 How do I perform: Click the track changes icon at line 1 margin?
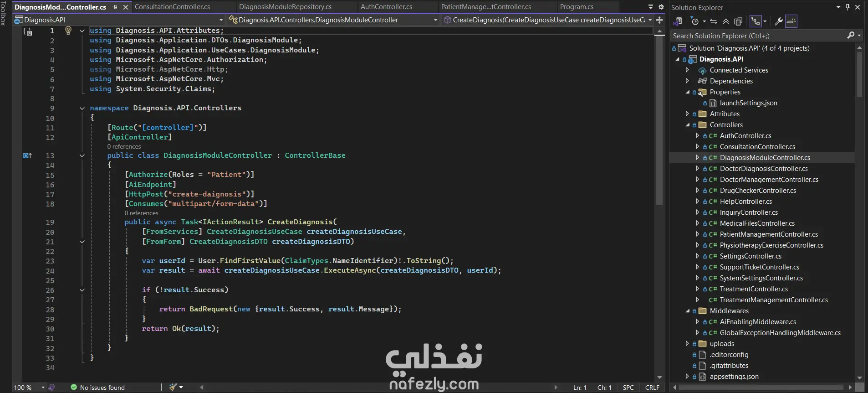pyautogui.click(x=28, y=32)
